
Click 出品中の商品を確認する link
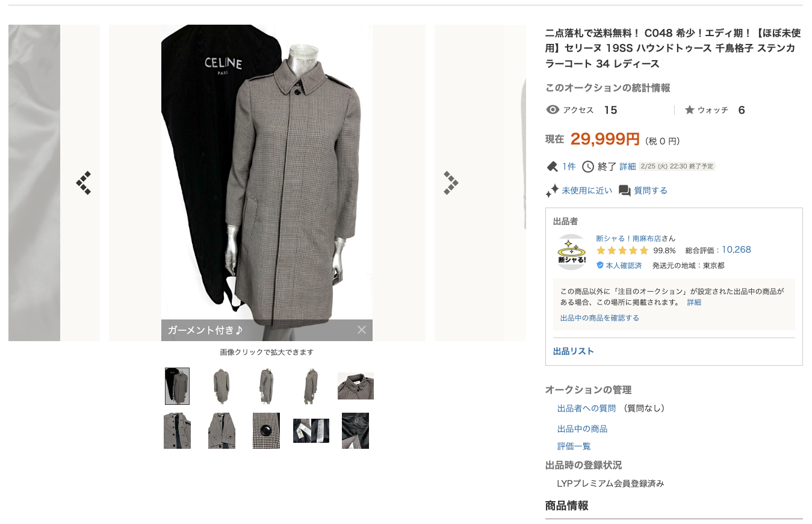[x=600, y=318]
